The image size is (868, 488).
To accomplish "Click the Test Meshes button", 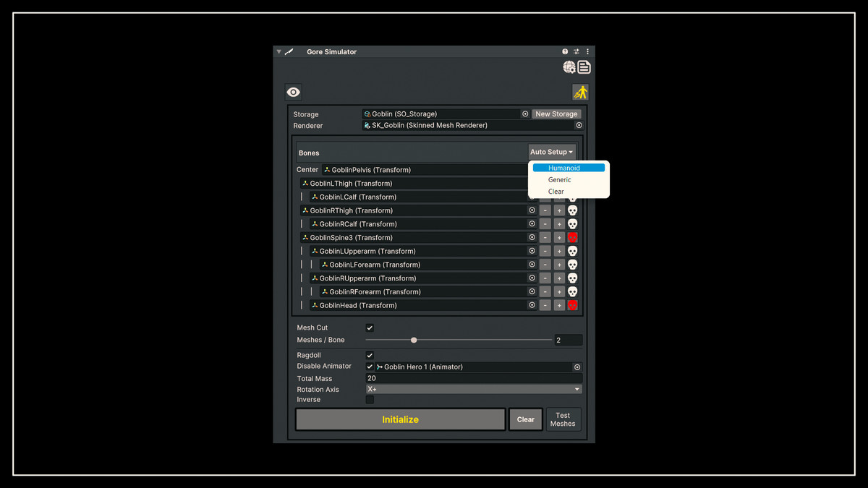I will 563,419.
